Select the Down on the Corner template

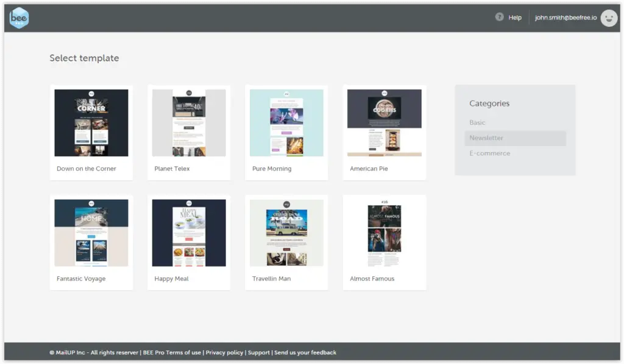click(91, 122)
